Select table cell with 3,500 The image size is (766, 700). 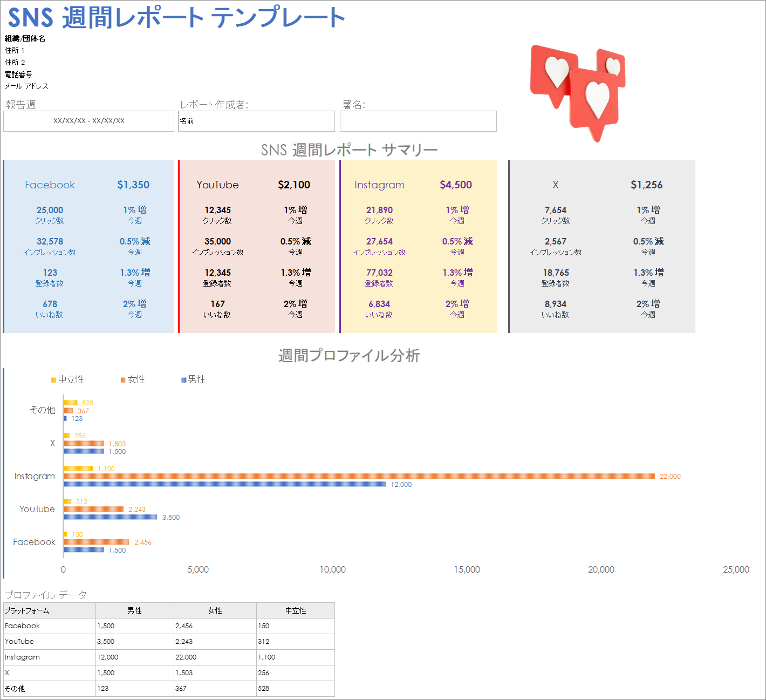135,642
